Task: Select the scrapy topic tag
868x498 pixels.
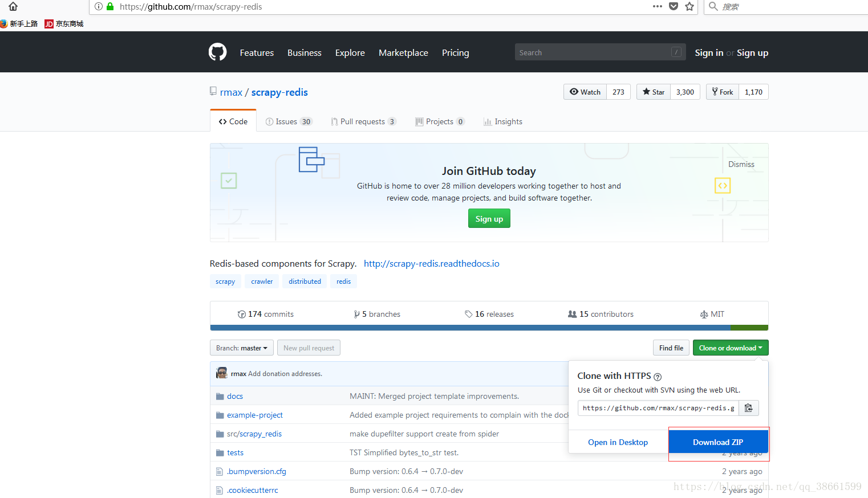Action: tap(225, 281)
